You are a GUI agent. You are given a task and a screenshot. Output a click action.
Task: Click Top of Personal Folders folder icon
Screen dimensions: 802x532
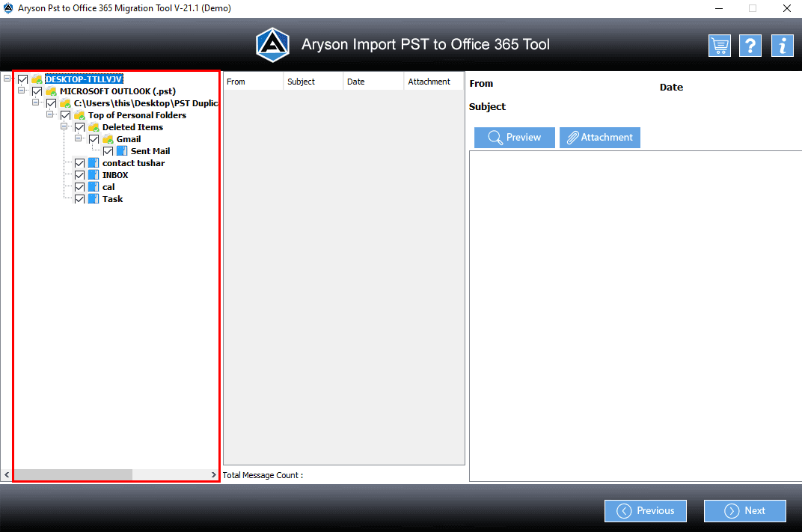tap(80, 115)
